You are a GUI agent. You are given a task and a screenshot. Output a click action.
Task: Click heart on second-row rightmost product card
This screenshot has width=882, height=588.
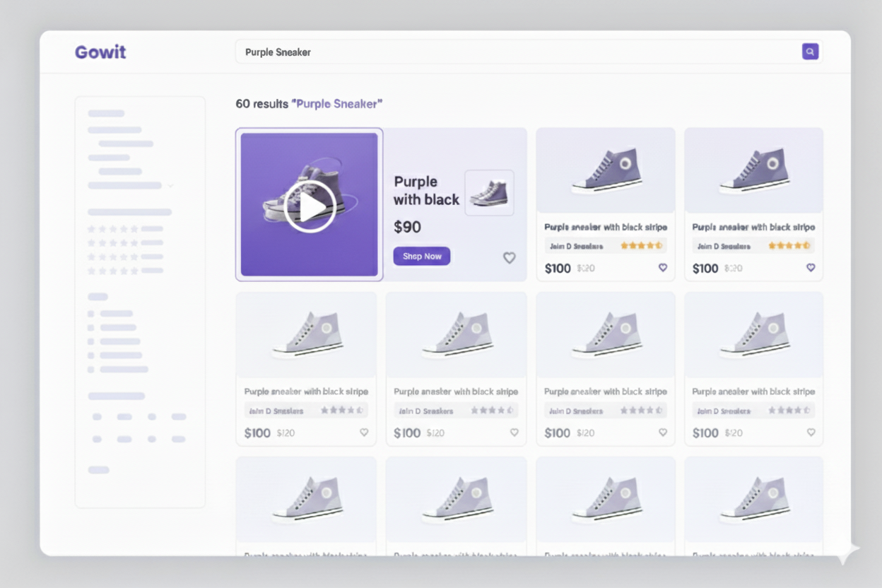click(811, 433)
